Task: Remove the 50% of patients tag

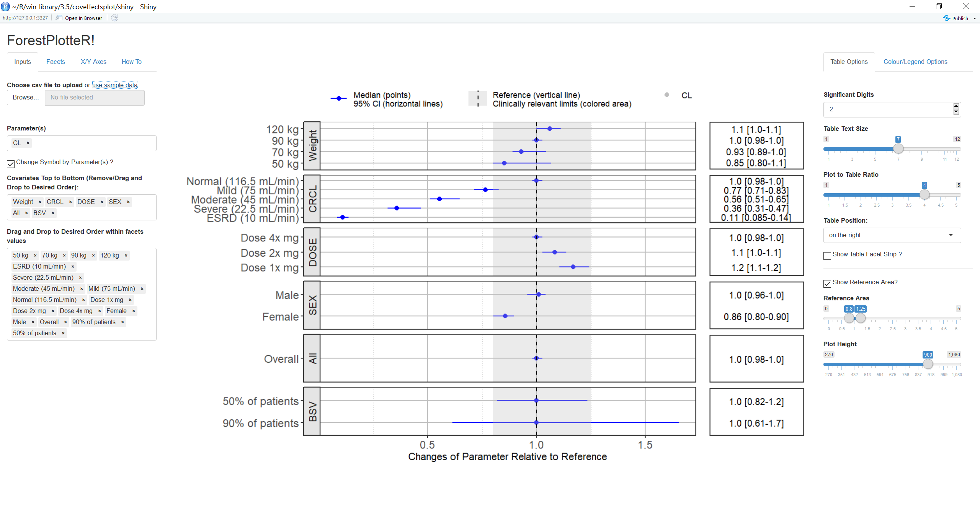Action: coord(63,333)
